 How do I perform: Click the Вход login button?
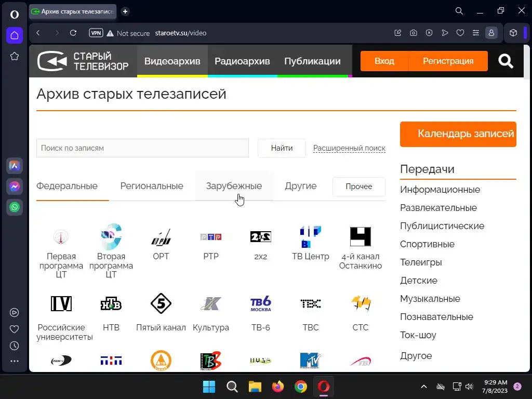click(x=384, y=61)
